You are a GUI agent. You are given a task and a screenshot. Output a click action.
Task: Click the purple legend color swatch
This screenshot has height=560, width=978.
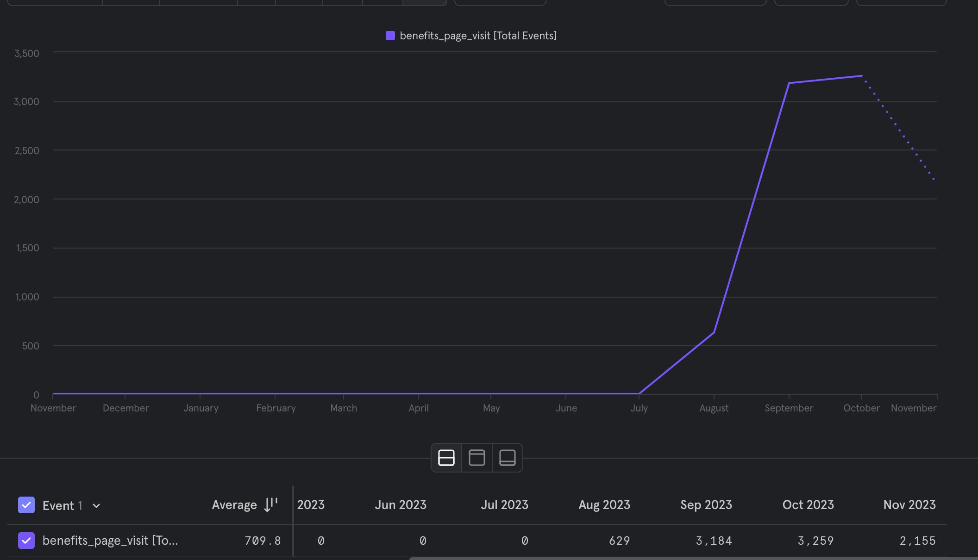click(390, 36)
